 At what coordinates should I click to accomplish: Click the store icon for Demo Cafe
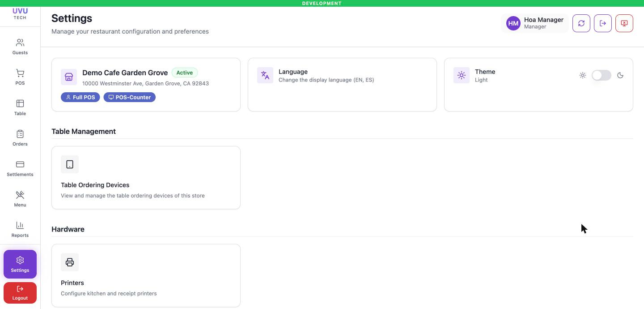[x=69, y=77]
